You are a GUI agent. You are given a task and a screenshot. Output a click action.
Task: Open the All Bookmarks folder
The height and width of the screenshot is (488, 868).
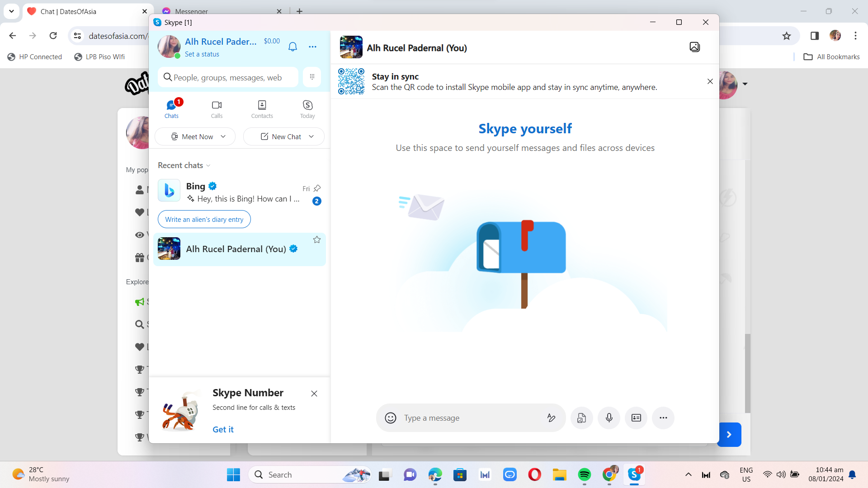pos(831,56)
